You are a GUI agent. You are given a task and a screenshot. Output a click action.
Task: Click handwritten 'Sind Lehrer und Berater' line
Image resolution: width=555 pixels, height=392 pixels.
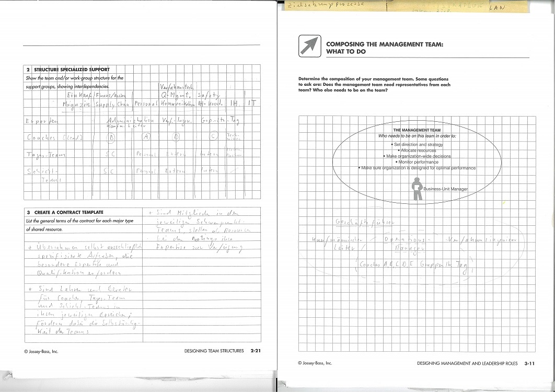click(80, 290)
